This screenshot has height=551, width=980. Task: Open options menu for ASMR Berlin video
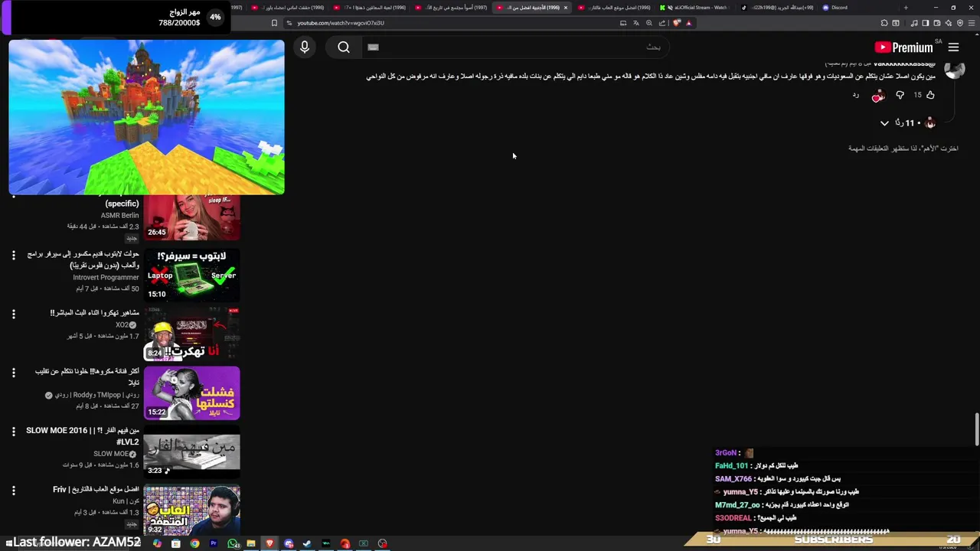(13, 197)
